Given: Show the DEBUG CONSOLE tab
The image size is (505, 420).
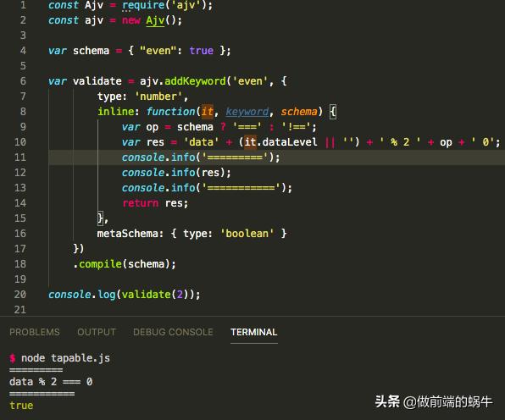Looking at the screenshot, I should click(173, 332).
